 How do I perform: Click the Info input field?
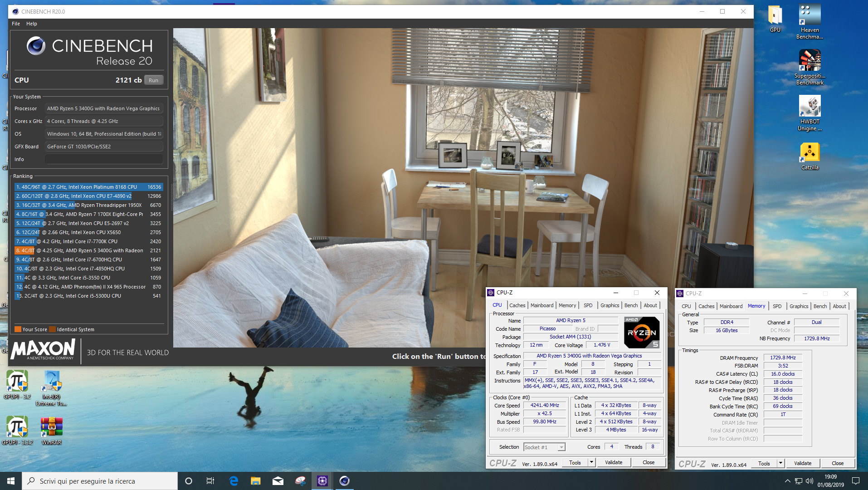click(x=104, y=159)
